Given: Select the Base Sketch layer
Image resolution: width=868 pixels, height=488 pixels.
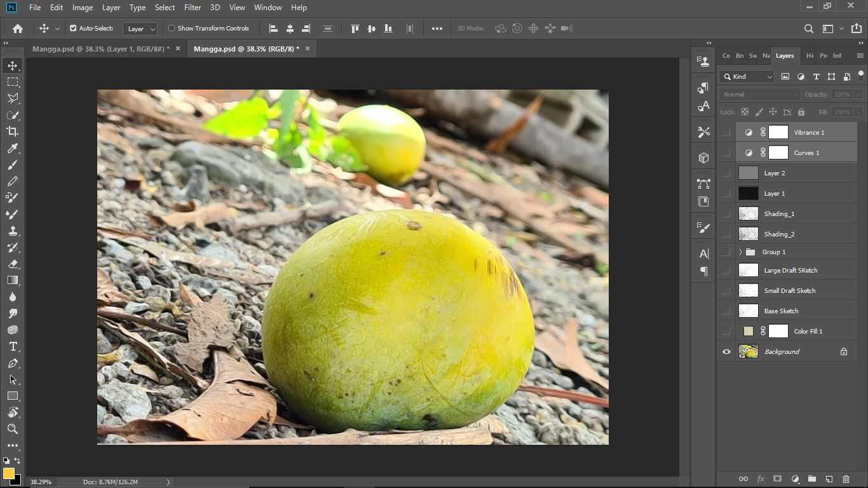Looking at the screenshot, I should point(781,311).
